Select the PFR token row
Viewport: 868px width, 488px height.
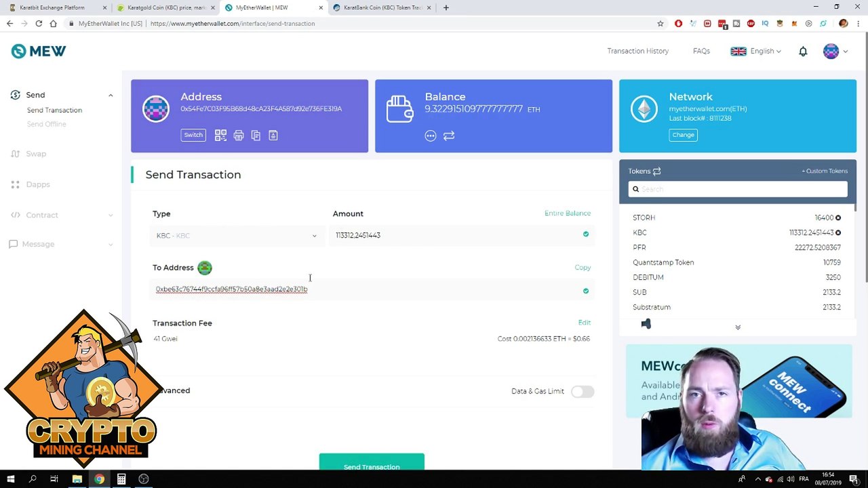pyautogui.click(x=737, y=248)
